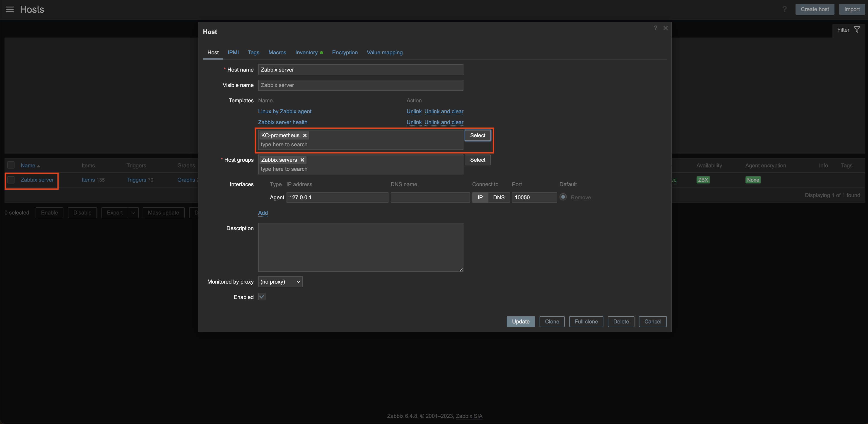Screen dimensions: 868x424
Task: Click the Cancel button
Action: pyautogui.click(x=653, y=322)
